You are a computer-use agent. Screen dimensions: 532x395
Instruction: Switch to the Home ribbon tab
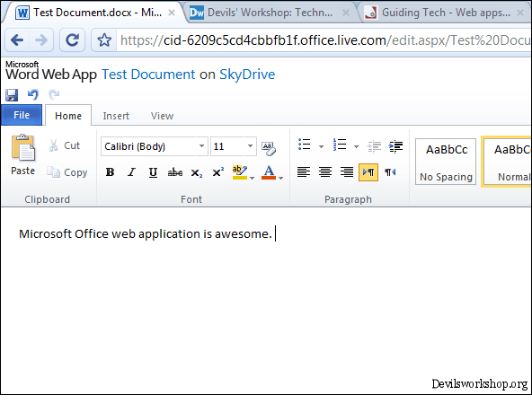click(x=68, y=116)
